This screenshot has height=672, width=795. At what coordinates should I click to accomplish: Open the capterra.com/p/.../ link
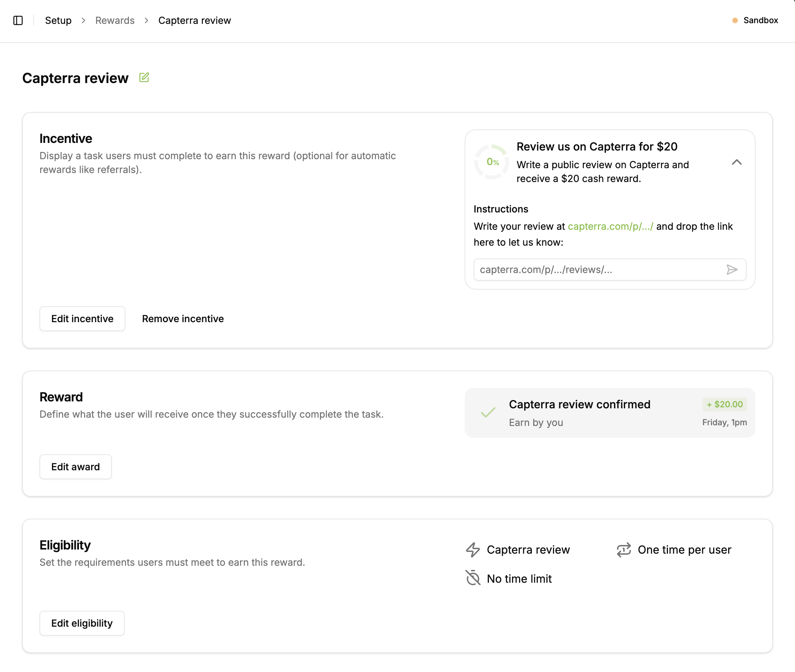click(x=610, y=226)
